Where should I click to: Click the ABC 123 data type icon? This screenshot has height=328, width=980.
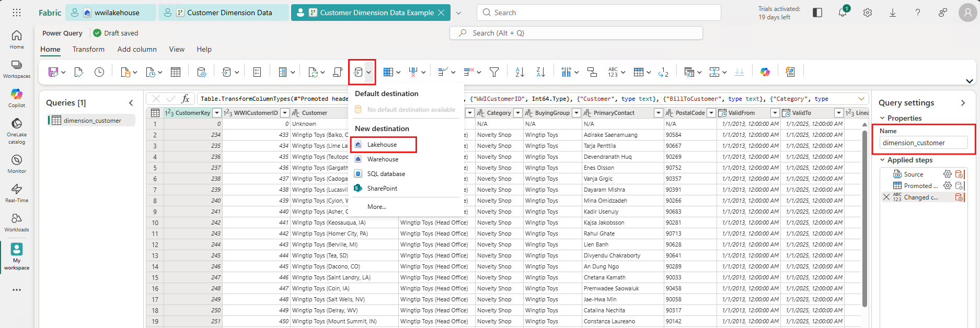613,72
